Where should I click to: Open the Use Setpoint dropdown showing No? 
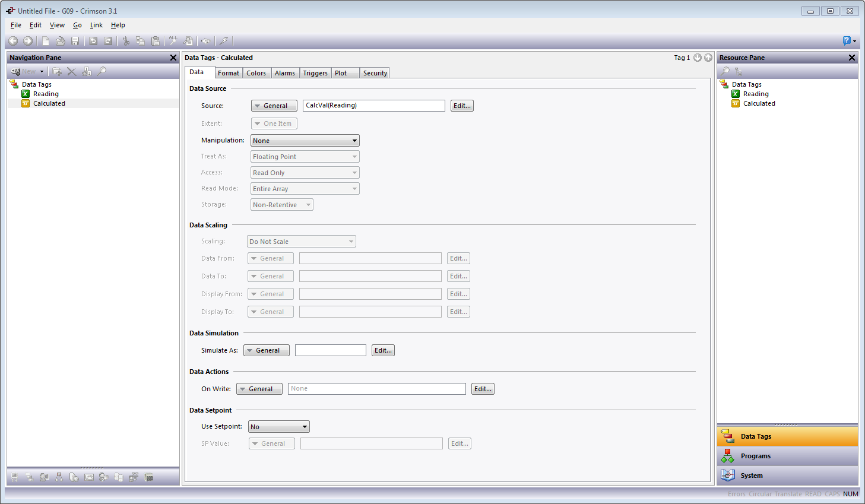[279, 427]
